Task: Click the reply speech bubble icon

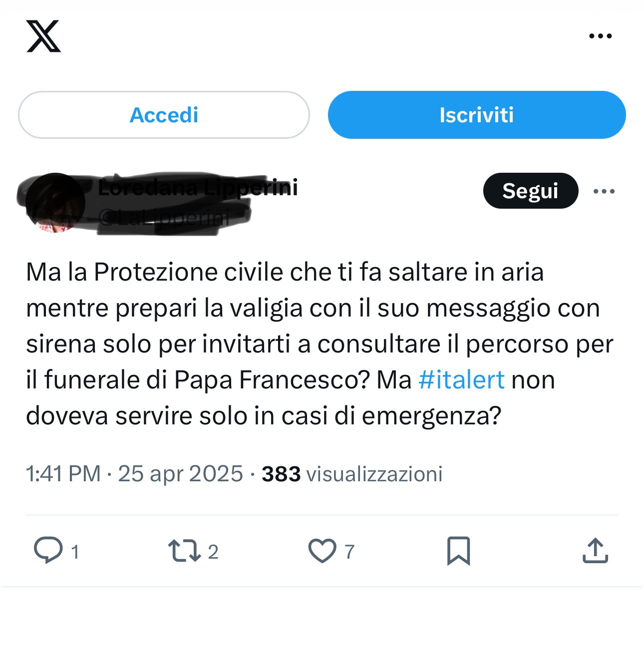Action: click(48, 550)
